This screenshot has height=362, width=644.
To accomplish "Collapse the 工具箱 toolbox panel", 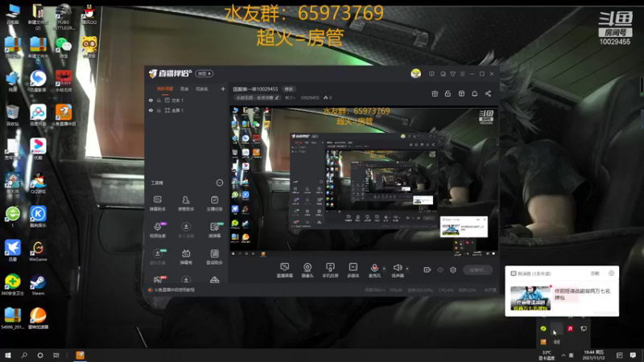I will (x=219, y=183).
